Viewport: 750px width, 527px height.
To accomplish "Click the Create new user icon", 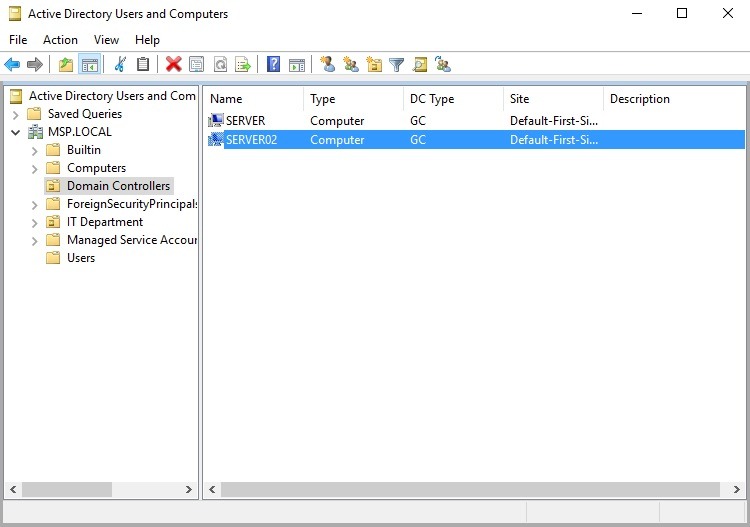I will [327, 65].
